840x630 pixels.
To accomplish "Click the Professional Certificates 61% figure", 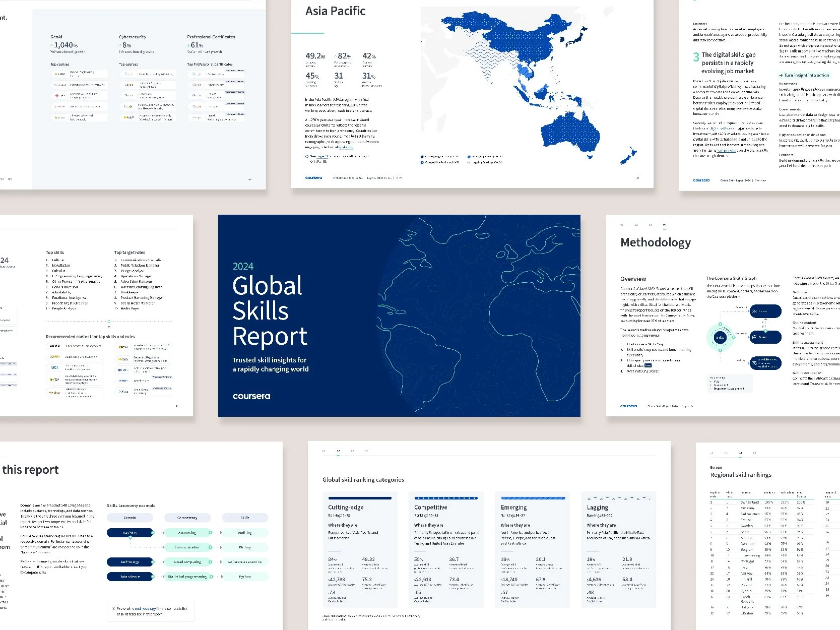I will pyautogui.click(x=196, y=45).
